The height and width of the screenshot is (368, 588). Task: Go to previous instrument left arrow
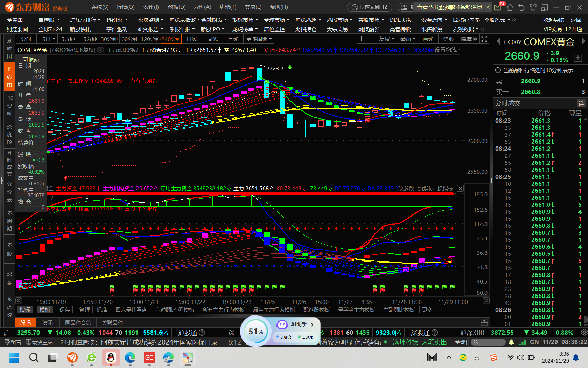(498, 42)
